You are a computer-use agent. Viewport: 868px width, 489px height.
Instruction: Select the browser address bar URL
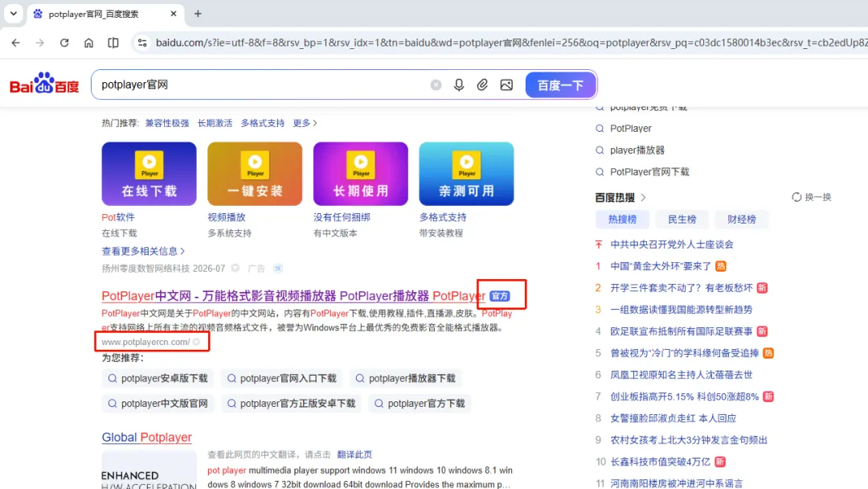click(x=510, y=43)
